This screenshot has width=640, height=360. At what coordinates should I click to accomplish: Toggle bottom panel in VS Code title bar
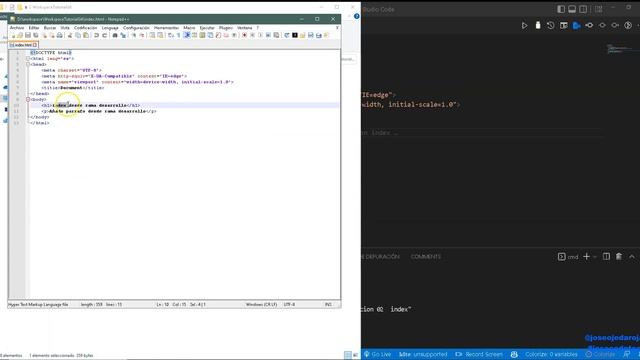click(x=572, y=9)
